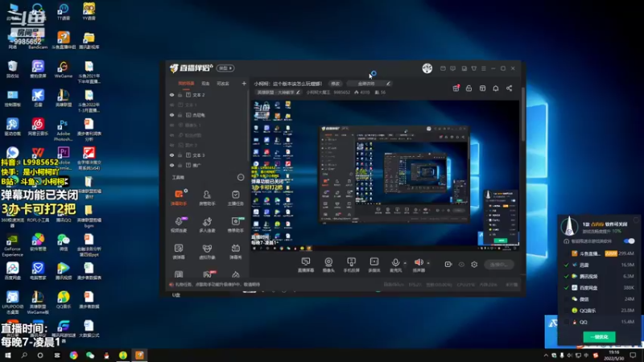The image size is (644, 362).
Task: Click the preview eye icon beside the settings gear
Action: [x=461, y=265]
